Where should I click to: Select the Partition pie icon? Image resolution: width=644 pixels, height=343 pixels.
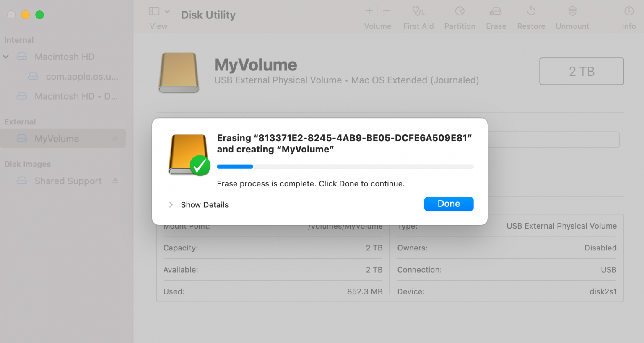pos(460,11)
